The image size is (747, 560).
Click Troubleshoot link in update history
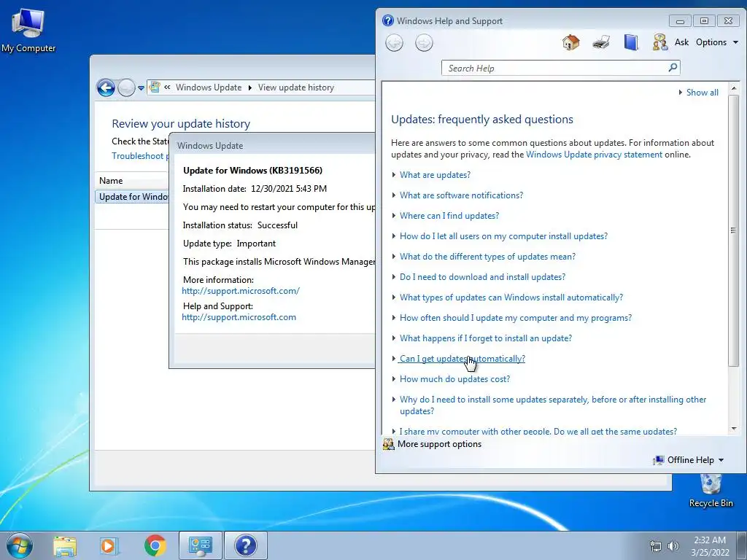(139, 156)
